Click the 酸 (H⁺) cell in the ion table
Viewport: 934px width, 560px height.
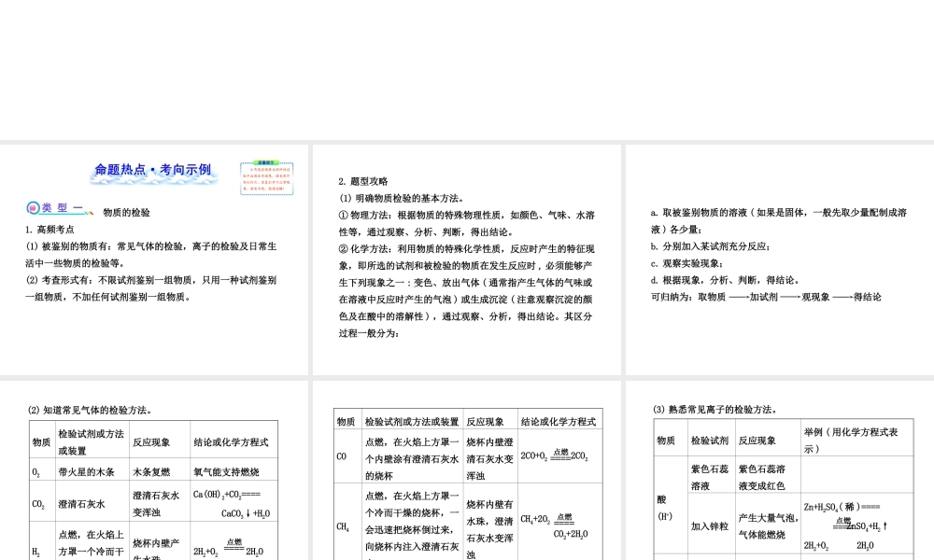[x=671, y=507]
